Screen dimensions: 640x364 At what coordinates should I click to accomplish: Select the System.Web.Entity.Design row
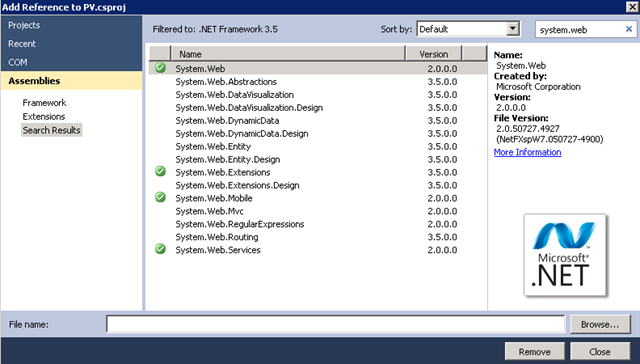click(318, 160)
